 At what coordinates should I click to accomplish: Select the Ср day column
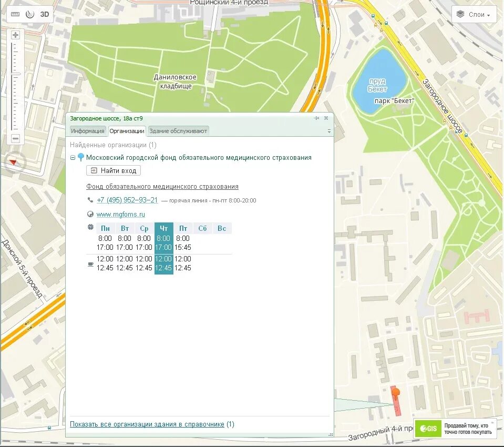(x=144, y=228)
